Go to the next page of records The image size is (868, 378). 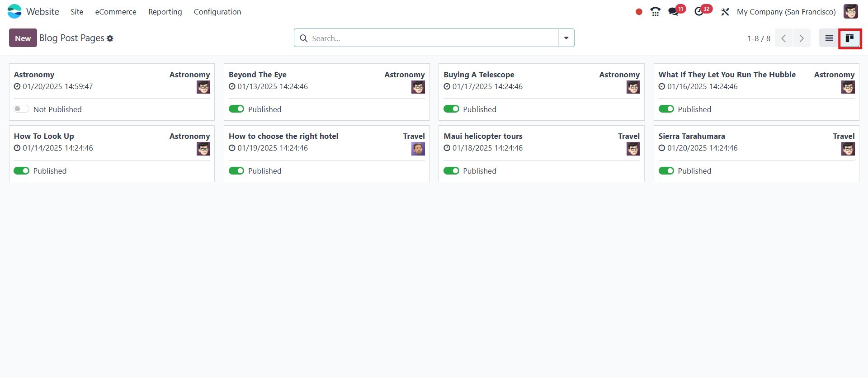(x=802, y=38)
